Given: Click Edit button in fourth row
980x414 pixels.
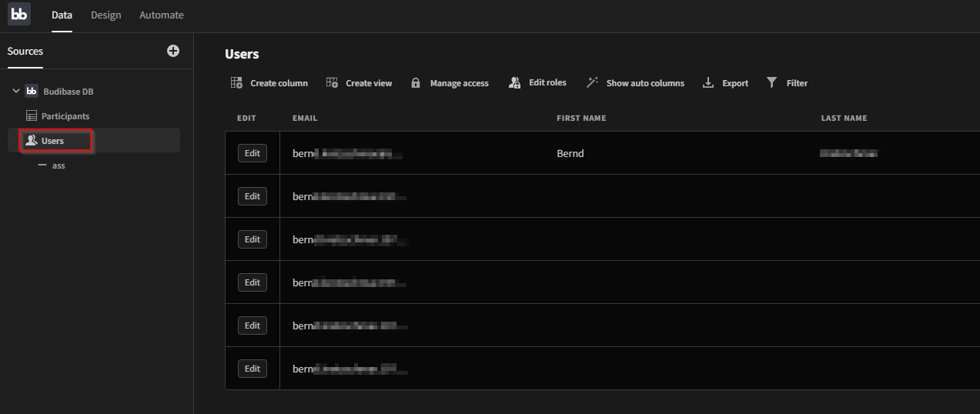Looking at the screenshot, I should click(x=253, y=282).
